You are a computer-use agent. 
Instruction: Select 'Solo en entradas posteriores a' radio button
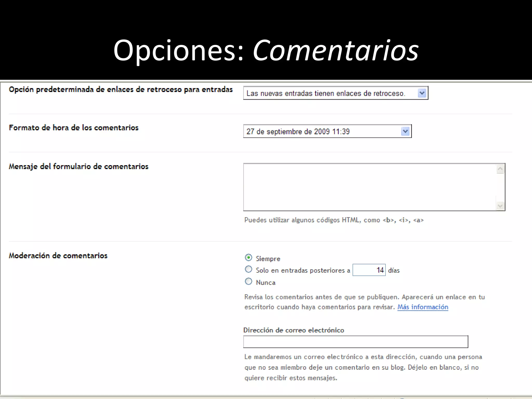coord(249,269)
